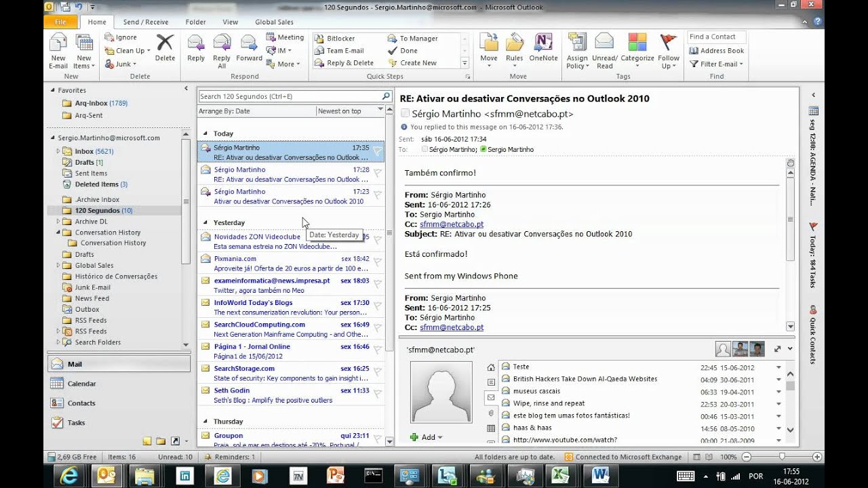Flag the 17:28 Sérgio Martinho message

[378, 174]
